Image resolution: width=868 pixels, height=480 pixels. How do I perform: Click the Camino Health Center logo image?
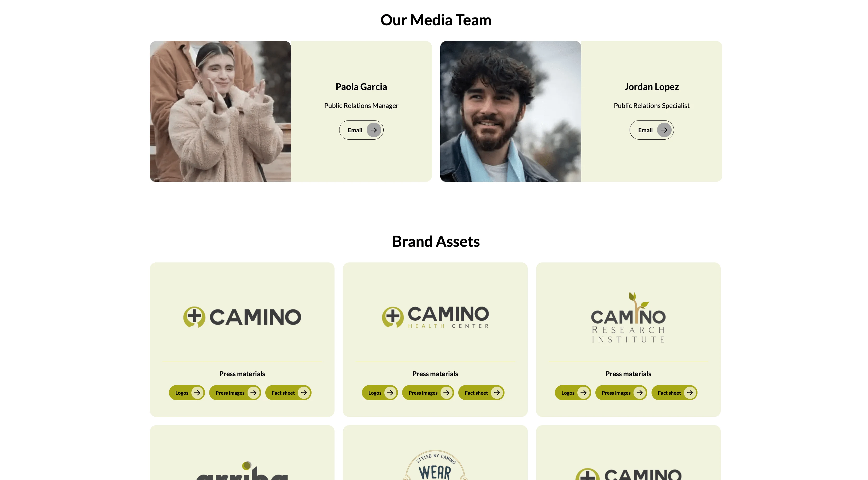coord(435,317)
